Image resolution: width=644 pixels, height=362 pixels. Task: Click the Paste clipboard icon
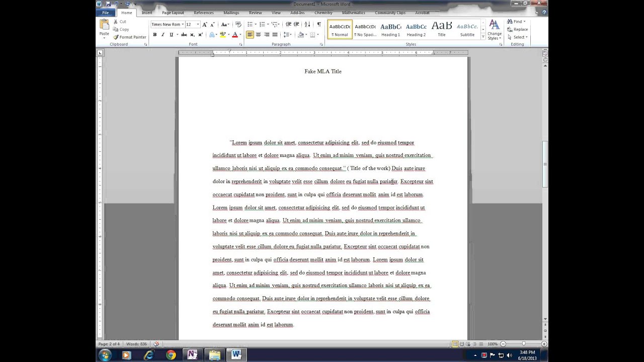[104, 24]
